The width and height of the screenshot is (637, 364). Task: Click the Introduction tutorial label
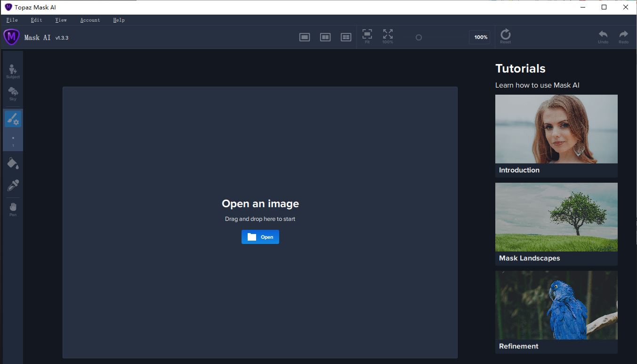[x=519, y=170]
